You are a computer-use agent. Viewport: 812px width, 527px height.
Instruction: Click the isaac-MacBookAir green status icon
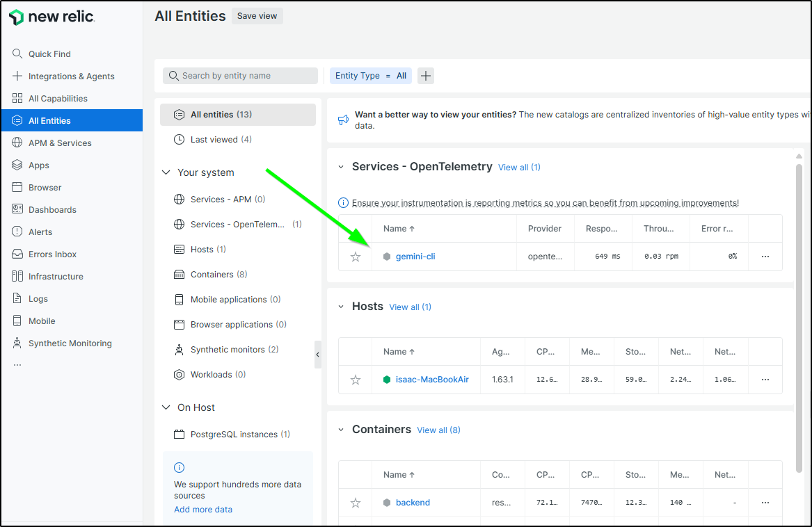(x=387, y=380)
